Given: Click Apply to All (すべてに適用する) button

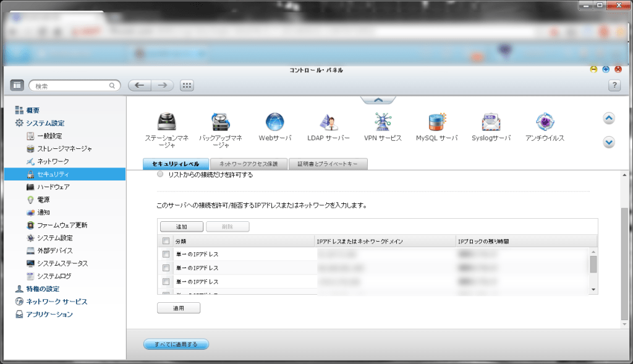Looking at the screenshot, I should pos(176,344).
